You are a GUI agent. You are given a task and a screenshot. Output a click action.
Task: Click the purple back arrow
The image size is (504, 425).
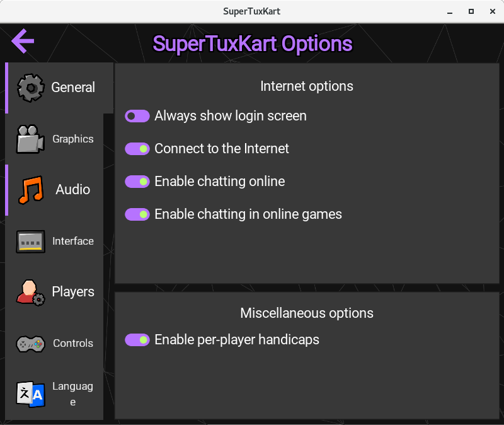[x=23, y=41]
